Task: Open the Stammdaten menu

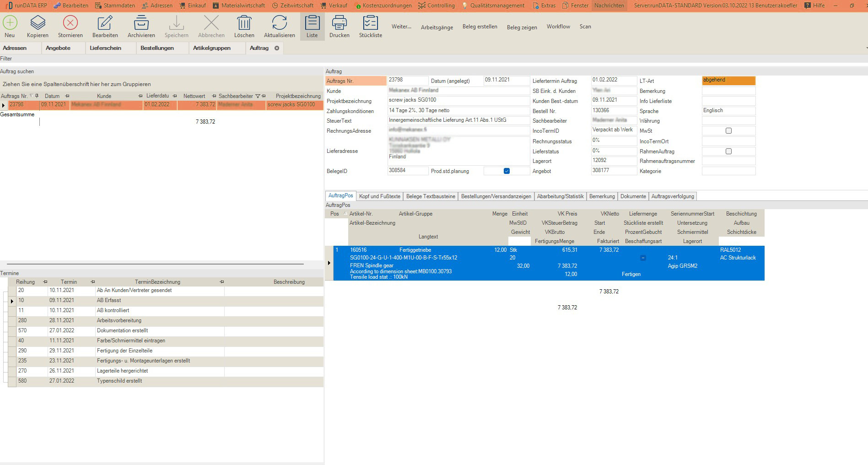Action: tap(115, 5)
